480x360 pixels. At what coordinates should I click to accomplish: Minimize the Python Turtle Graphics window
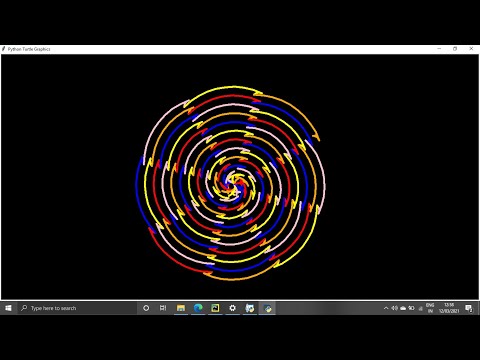(439, 49)
